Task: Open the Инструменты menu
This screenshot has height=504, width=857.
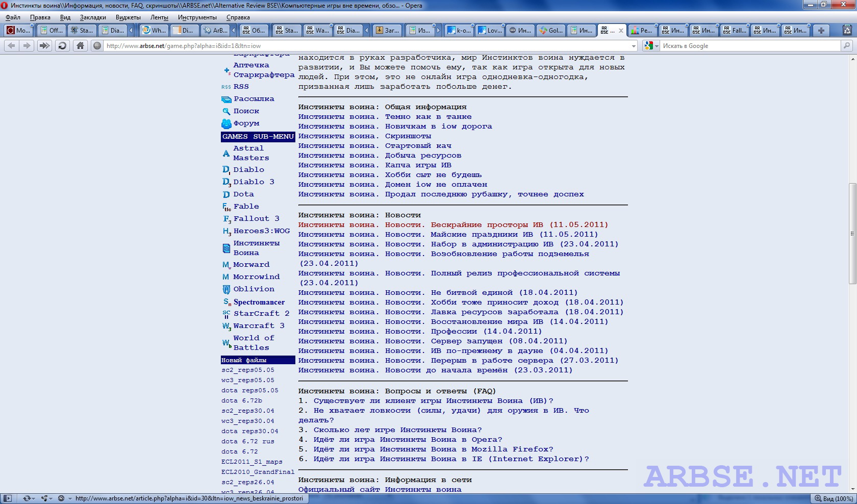Action: pos(197,17)
